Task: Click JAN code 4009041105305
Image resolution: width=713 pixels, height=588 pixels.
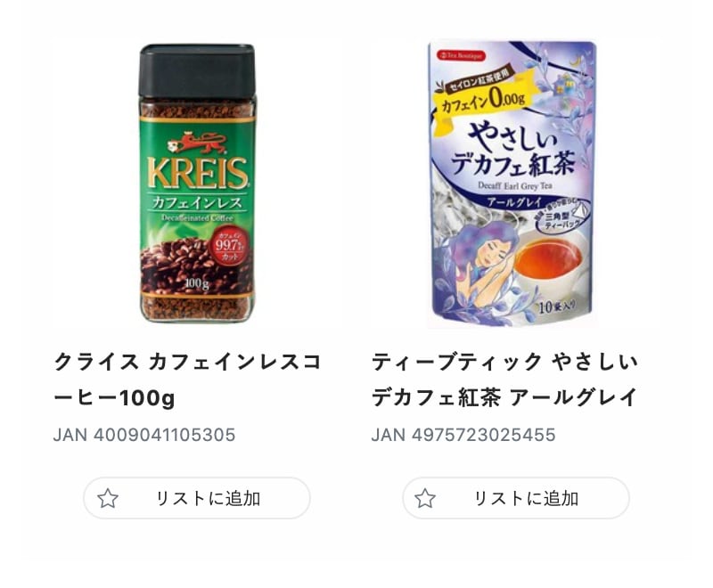Action: [144, 435]
